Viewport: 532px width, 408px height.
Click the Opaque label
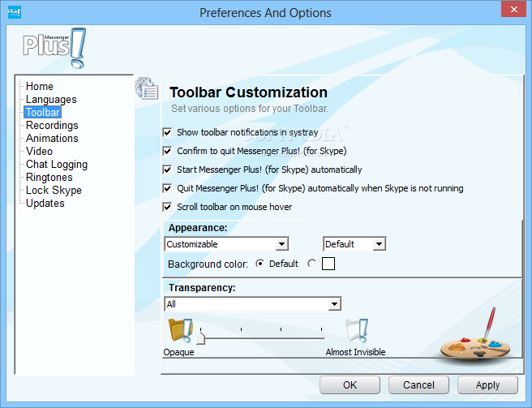[x=178, y=352]
